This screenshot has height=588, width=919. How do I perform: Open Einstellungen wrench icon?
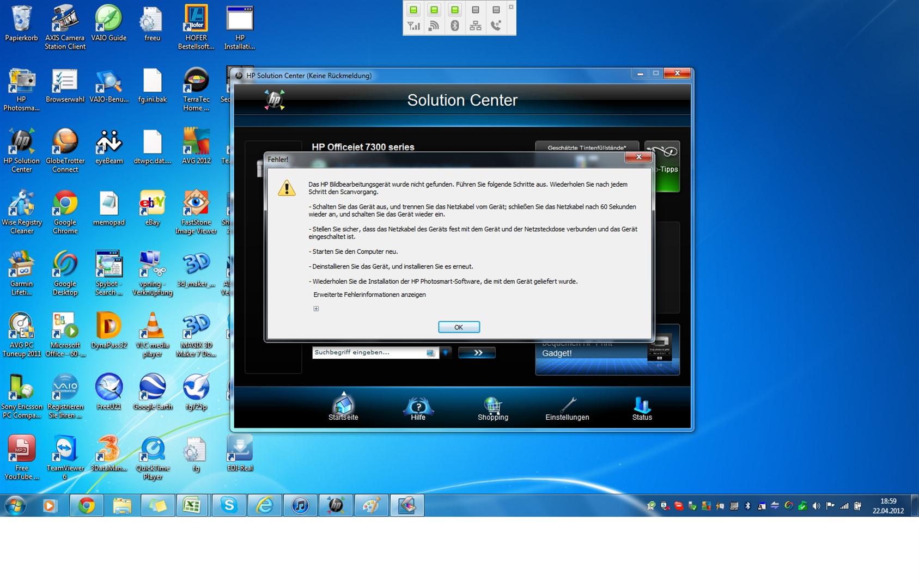(x=567, y=406)
